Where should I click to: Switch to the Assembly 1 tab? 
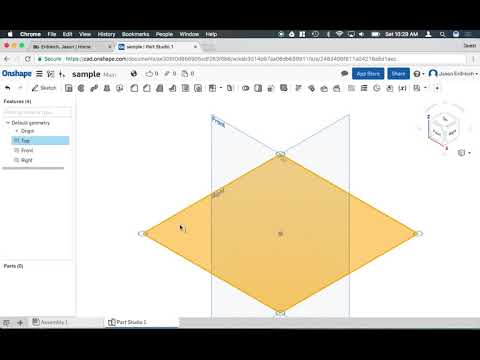[x=50, y=322]
